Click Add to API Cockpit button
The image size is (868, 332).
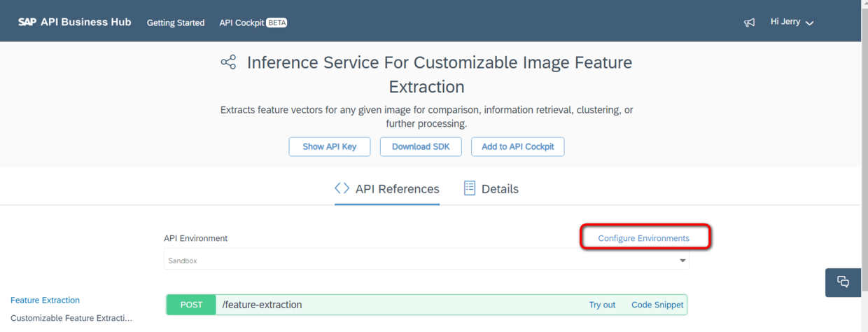pos(517,147)
